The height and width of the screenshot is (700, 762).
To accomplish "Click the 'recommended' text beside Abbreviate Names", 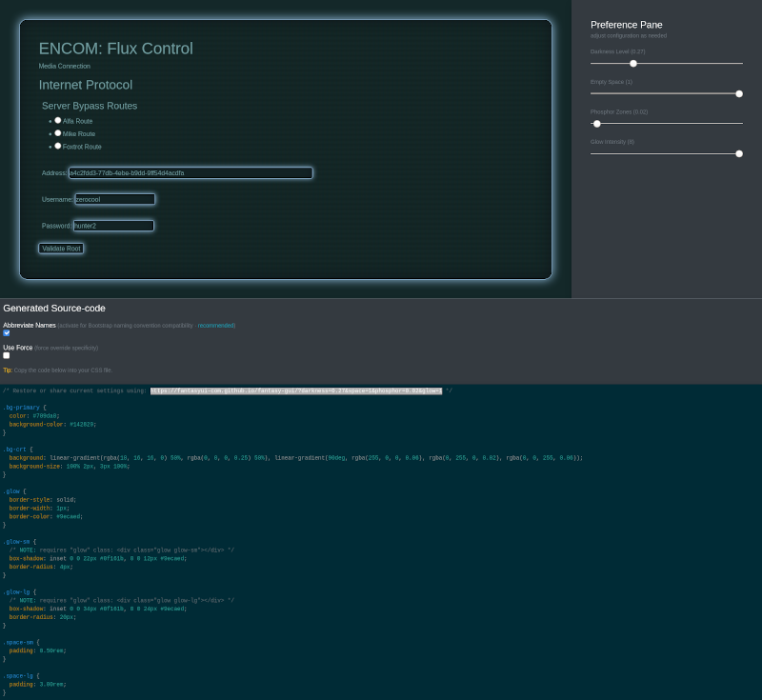I will pos(216,326).
